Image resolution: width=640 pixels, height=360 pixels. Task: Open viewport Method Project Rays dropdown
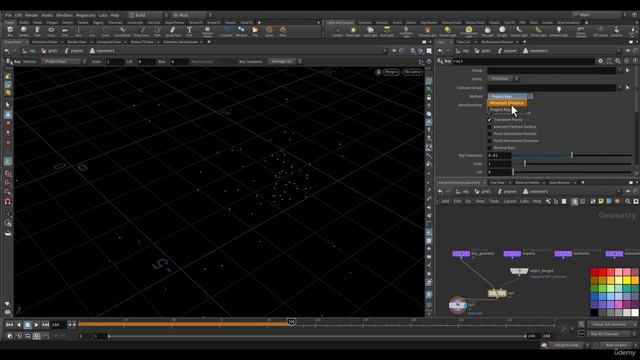pyautogui.click(x=64, y=61)
